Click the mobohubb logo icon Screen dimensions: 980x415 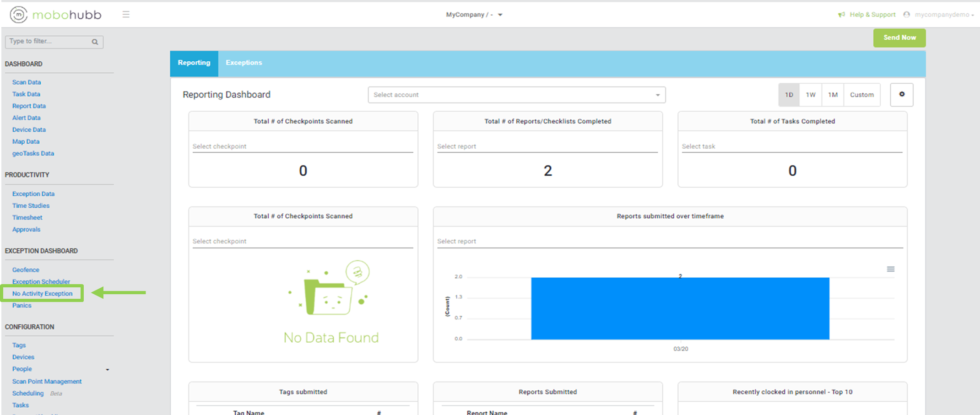pyautogui.click(x=19, y=15)
